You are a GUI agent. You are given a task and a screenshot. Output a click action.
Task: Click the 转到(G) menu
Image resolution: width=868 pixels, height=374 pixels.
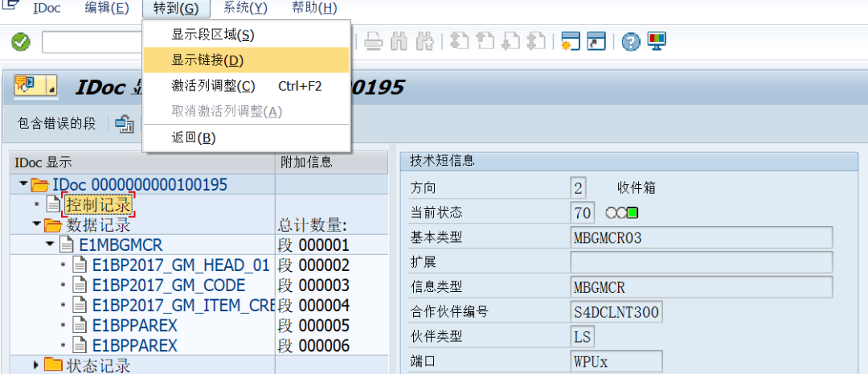(176, 8)
